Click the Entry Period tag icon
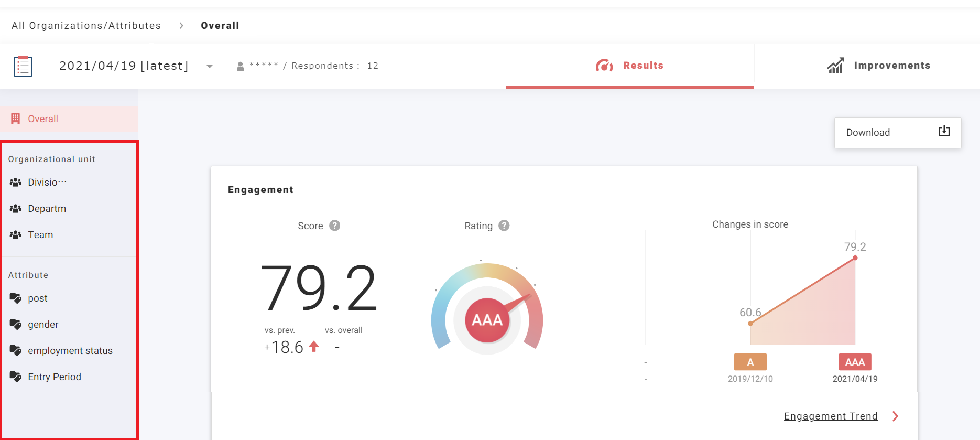Viewport: 980px width, 440px height. click(x=16, y=377)
